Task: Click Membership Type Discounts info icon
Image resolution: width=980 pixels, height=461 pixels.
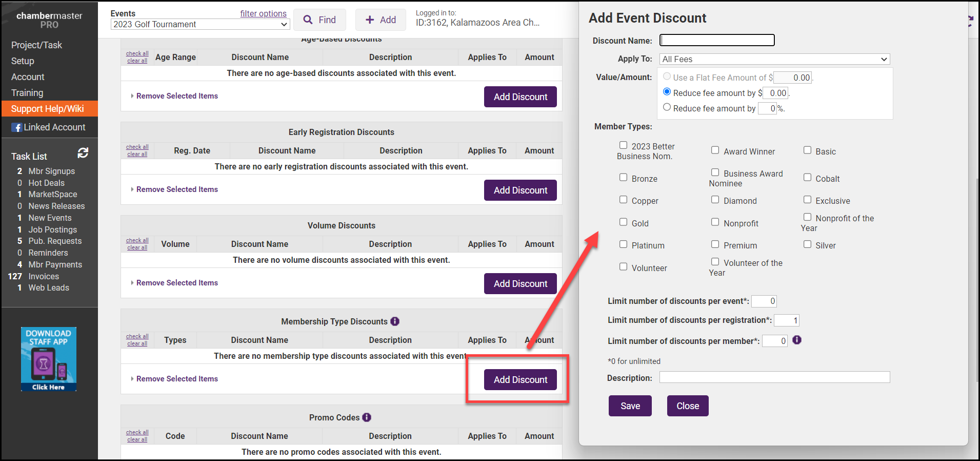Action: pos(395,321)
